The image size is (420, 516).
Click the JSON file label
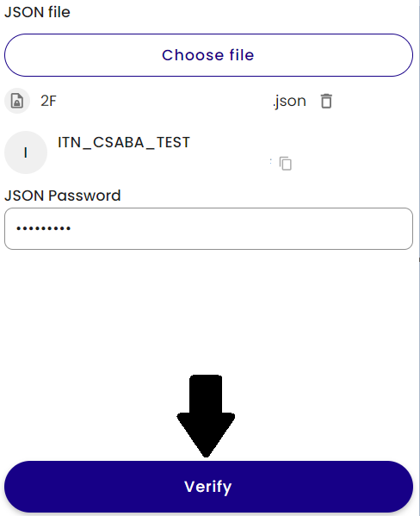37,12
